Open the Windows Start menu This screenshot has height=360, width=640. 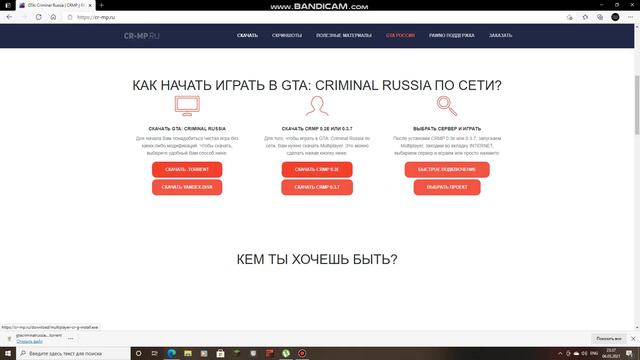click(7, 353)
